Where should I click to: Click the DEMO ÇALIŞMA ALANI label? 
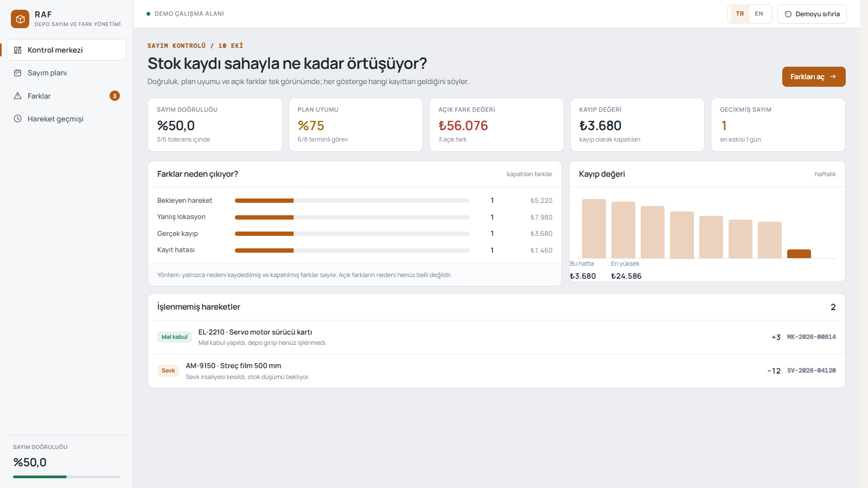click(189, 14)
